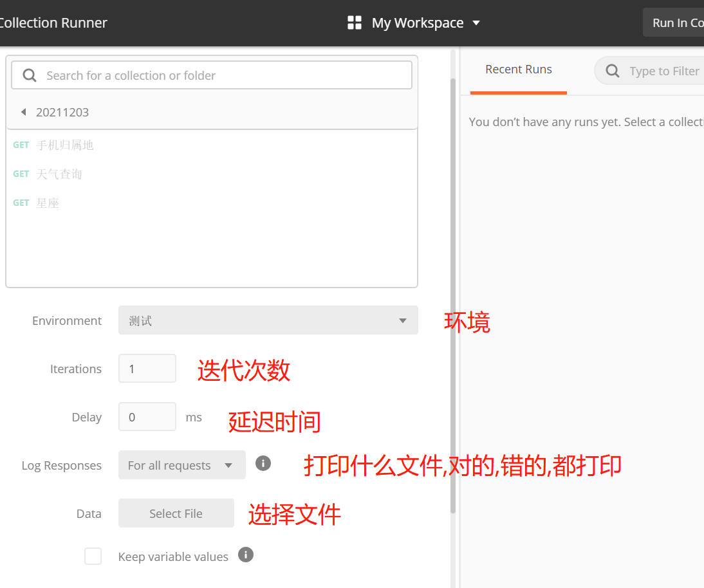Viewport: 704px width, 588px height.
Task: Collapse the 20211203 collection back arrow
Action: click(23, 112)
